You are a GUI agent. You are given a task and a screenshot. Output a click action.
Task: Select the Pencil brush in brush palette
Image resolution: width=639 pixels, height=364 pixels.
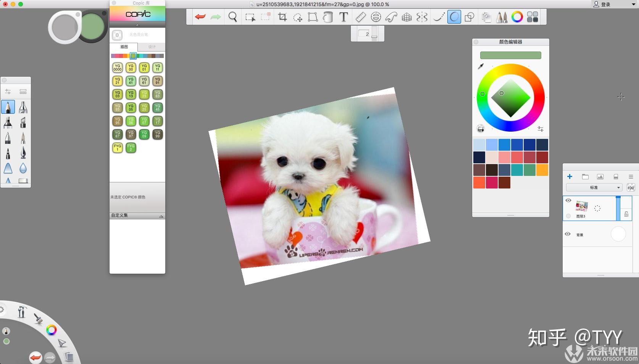tap(8, 107)
